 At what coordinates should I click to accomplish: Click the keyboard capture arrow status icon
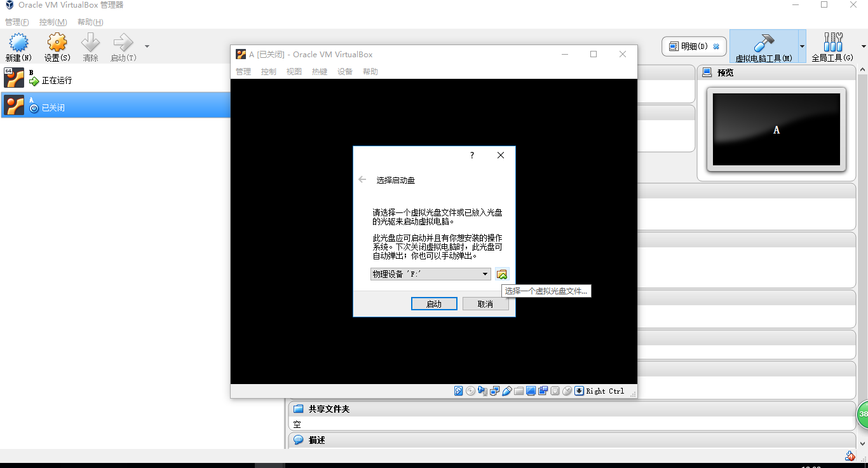pos(579,391)
